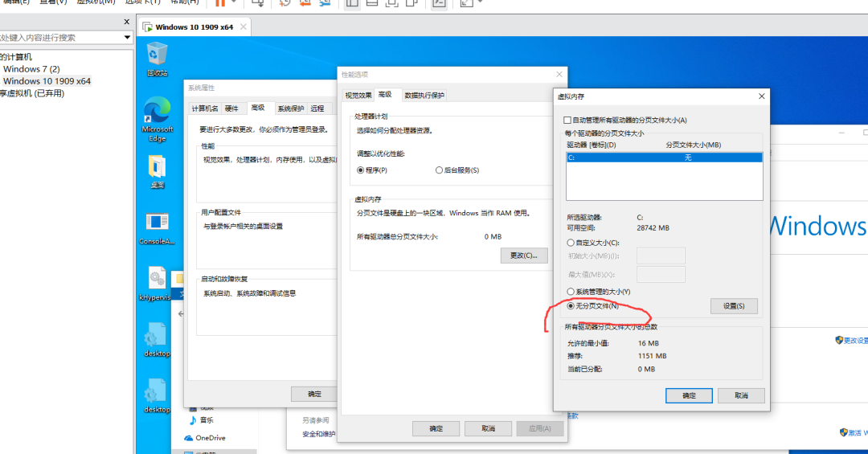Click the revert to snapshot toolbar icon

click(x=305, y=2)
